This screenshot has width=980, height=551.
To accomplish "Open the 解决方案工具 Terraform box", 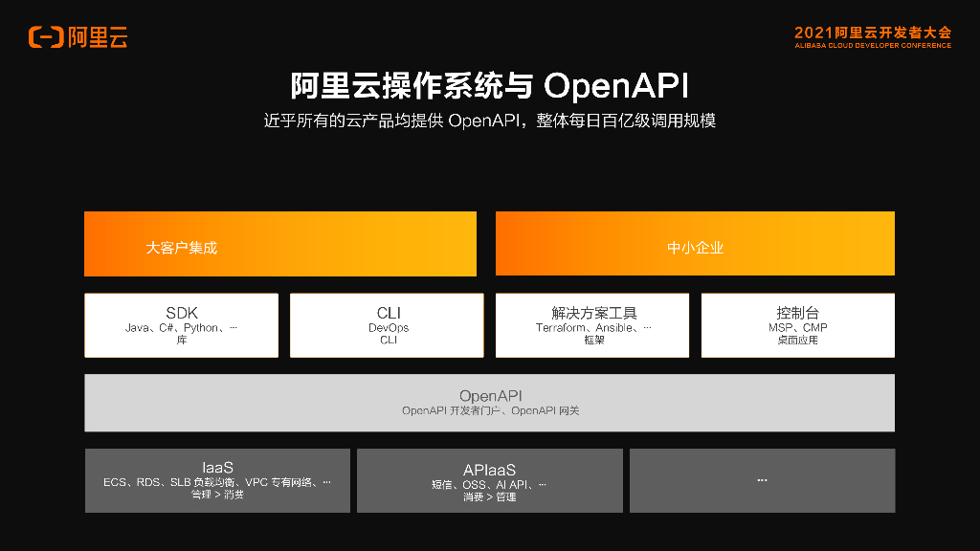I will (592, 325).
